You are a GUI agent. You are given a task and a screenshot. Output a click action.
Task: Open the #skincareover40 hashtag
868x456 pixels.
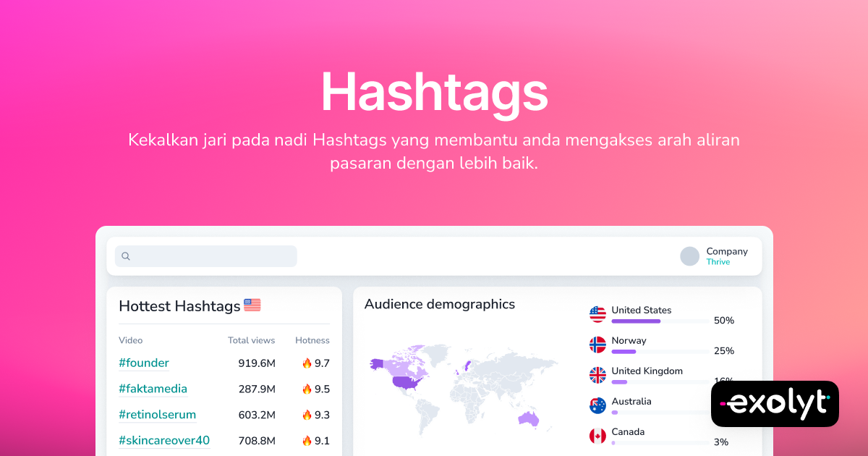163,440
